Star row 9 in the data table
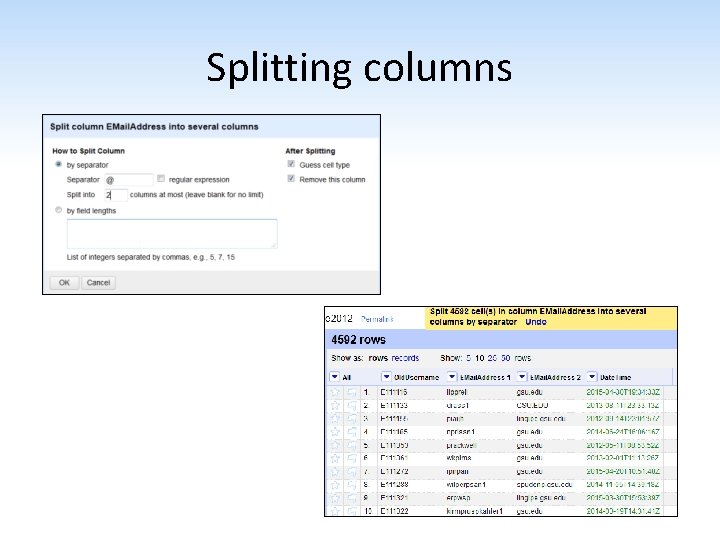Image resolution: width=720 pixels, height=540 pixels. (335, 498)
